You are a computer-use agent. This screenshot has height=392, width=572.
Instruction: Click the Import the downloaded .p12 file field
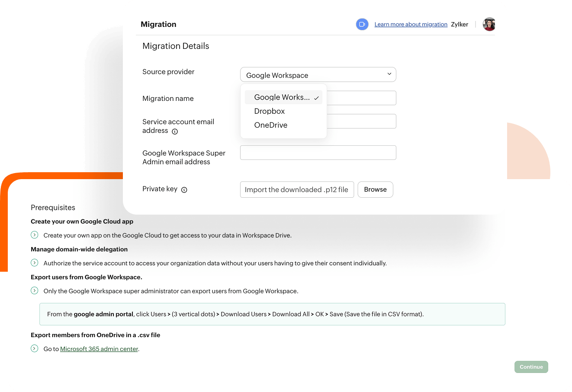[x=297, y=190]
